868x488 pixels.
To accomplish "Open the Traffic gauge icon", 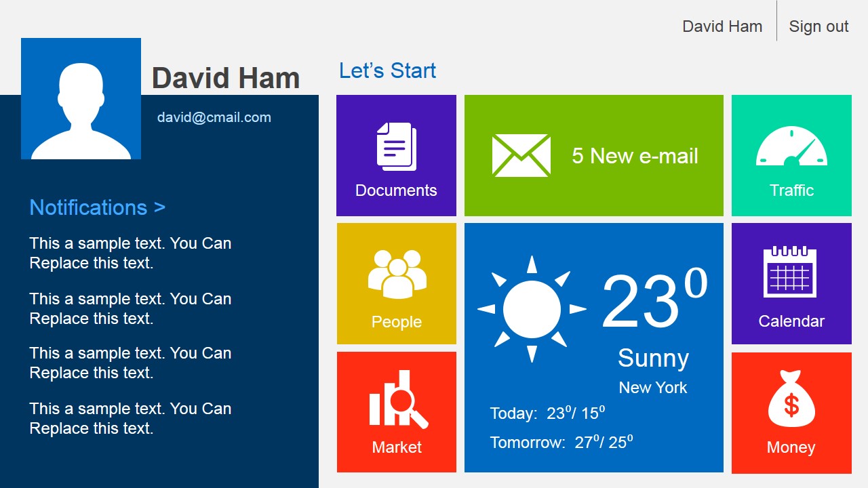I will (791, 146).
